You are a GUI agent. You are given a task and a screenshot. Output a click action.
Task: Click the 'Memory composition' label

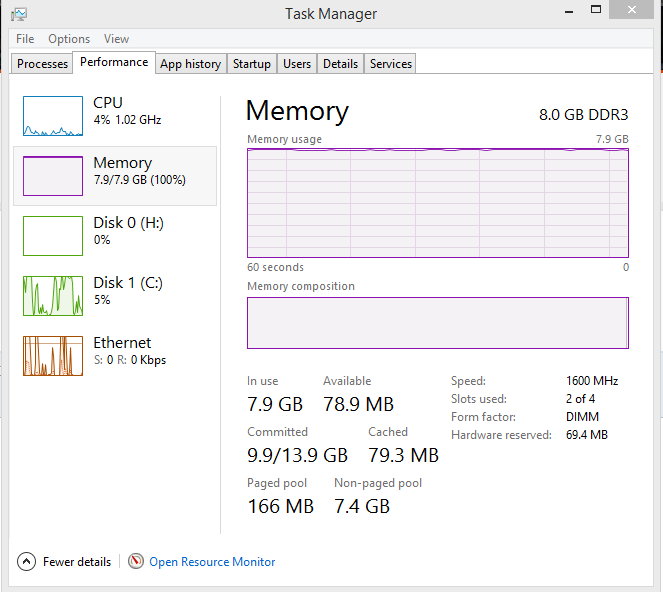click(301, 286)
